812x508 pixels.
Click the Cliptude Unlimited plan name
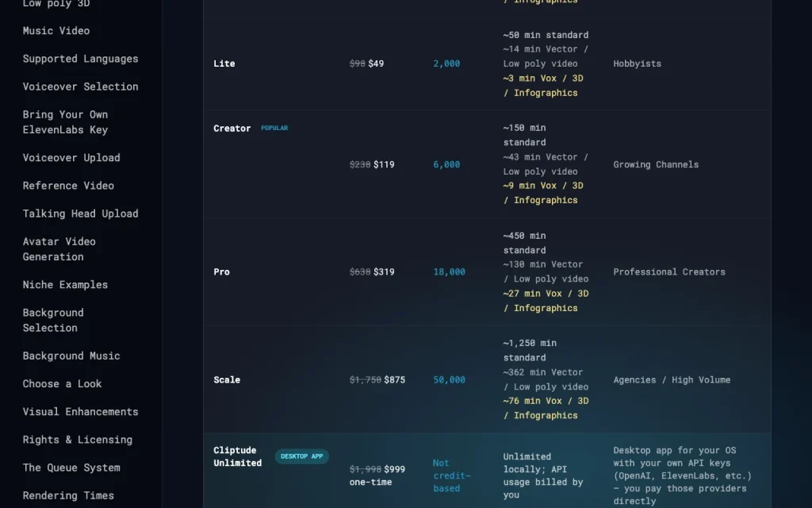tap(238, 456)
